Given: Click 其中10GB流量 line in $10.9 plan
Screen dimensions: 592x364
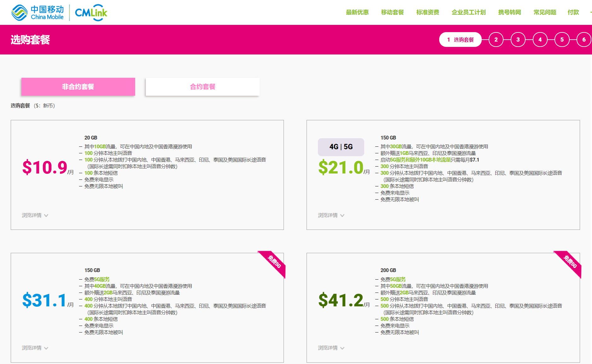Looking at the screenshot, I should click(138, 146).
